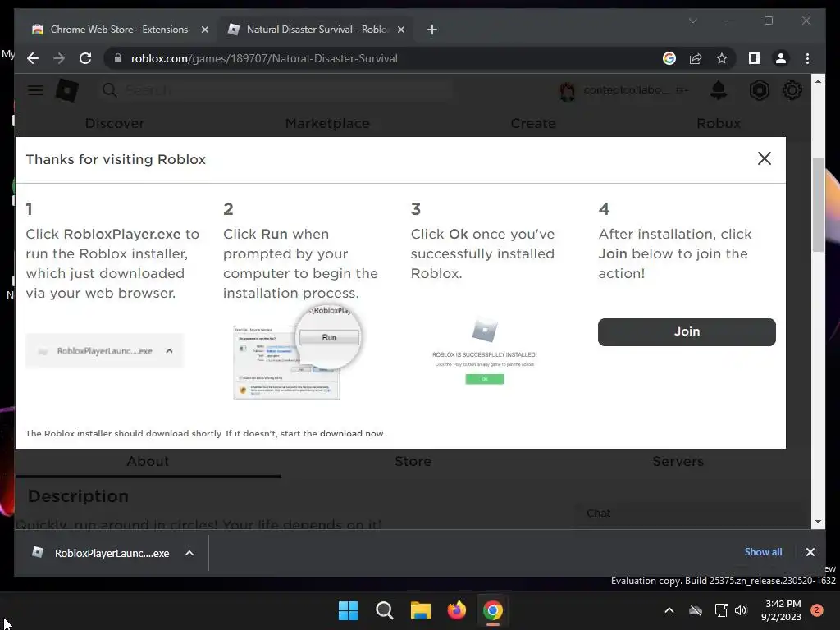Viewport: 840px width, 630px height.
Task: Switch to Chrome Web Store - Extensions tab
Action: pyautogui.click(x=119, y=30)
